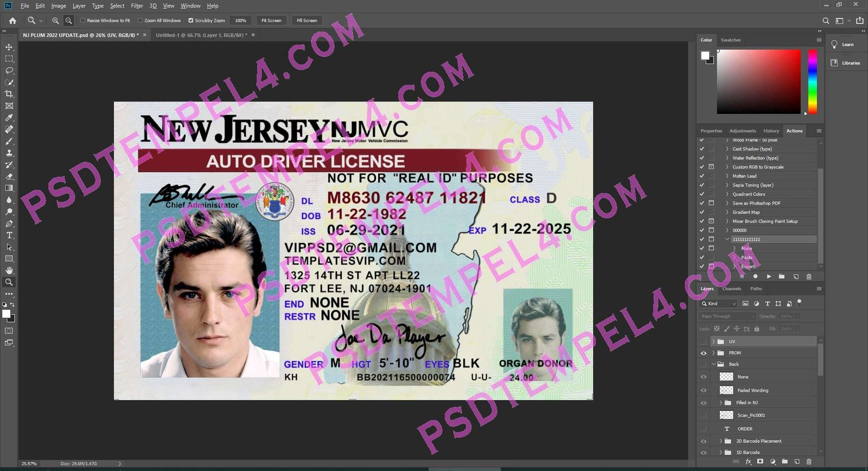The image size is (868, 471).
Task: Filter layers by pixel layers icon
Action: coord(745,303)
